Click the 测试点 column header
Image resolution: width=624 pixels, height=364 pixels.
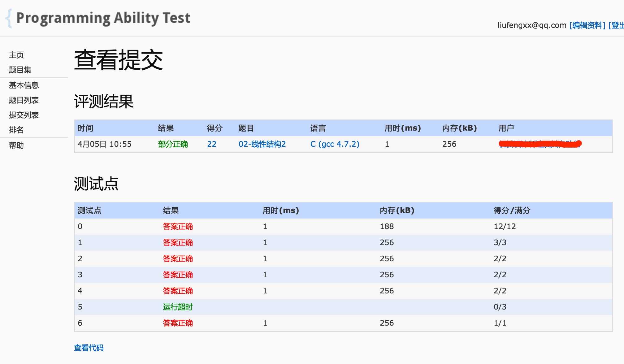(89, 210)
